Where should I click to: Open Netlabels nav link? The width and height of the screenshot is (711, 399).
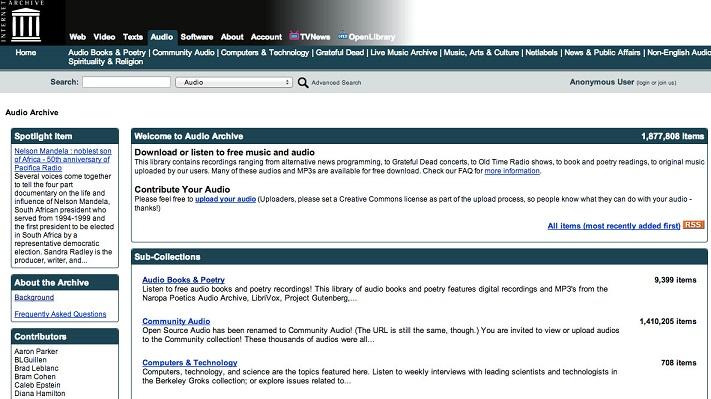[x=541, y=53]
